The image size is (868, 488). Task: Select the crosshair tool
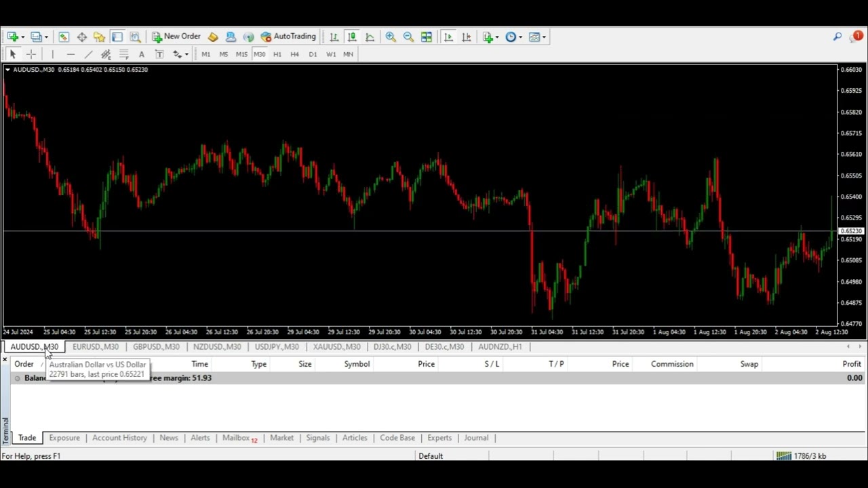31,54
